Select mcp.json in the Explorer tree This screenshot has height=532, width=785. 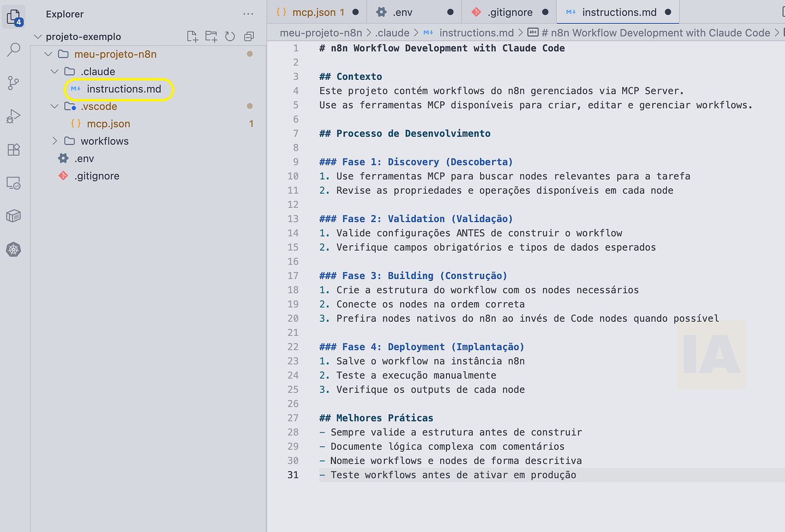(107, 123)
